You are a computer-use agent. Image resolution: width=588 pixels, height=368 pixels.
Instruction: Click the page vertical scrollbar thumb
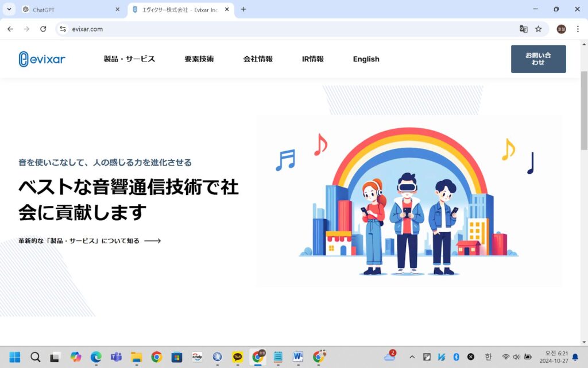point(584,111)
